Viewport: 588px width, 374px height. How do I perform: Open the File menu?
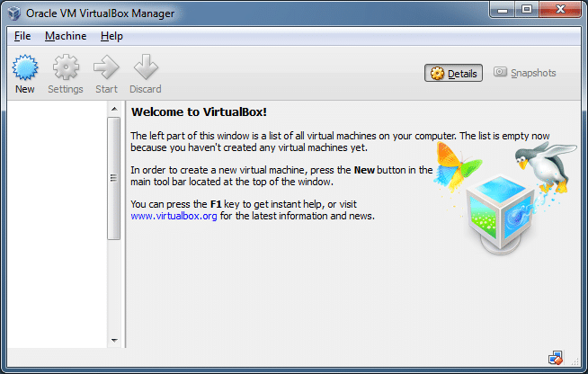tap(22, 36)
